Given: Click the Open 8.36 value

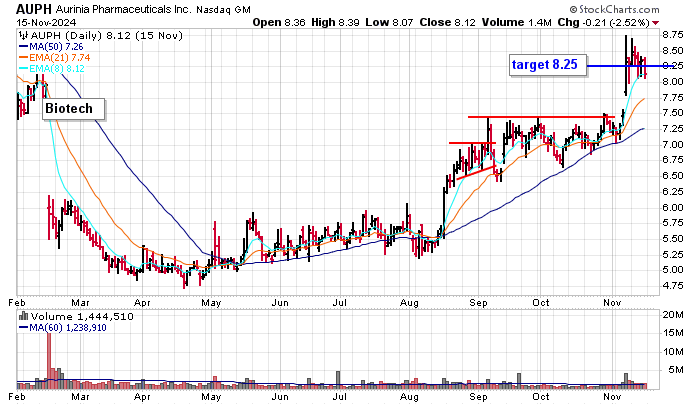Looking at the screenshot, I should pyautogui.click(x=279, y=22).
